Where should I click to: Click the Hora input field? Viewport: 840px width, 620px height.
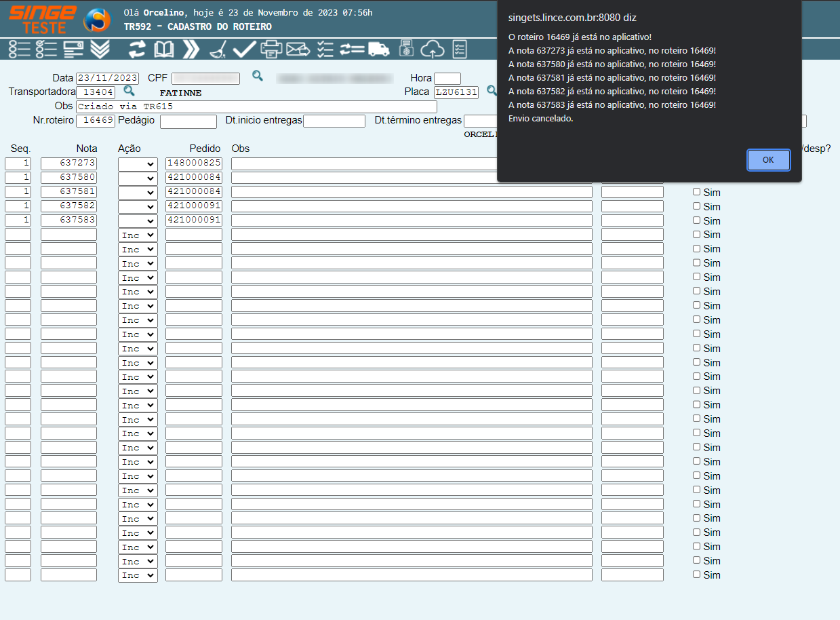tap(447, 79)
